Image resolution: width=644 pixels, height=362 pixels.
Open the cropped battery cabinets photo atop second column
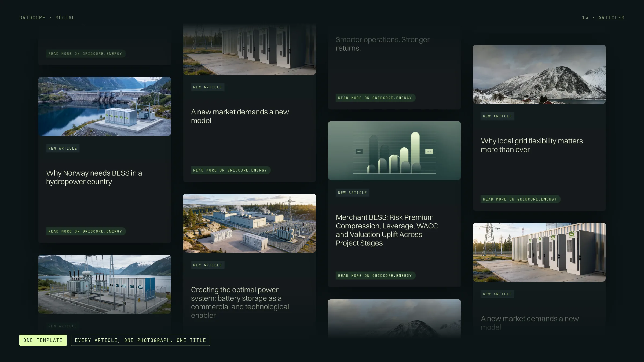(250, 50)
